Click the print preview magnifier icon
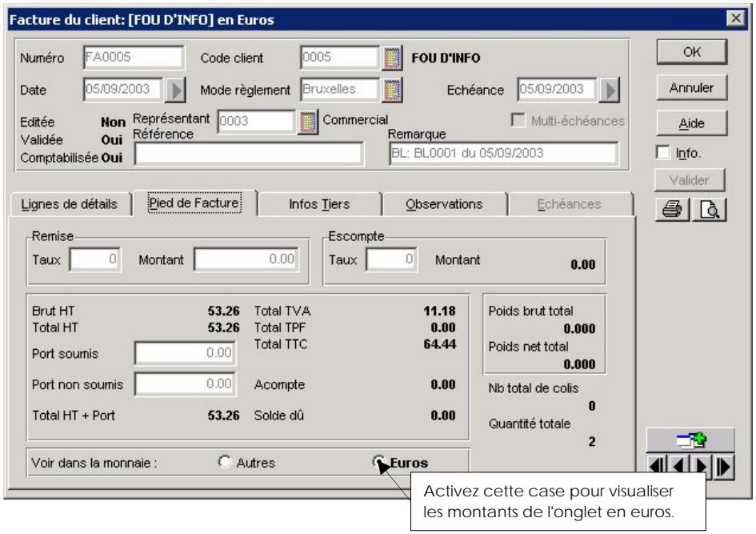This screenshot has height=534, width=756. (x=710, y=210)
